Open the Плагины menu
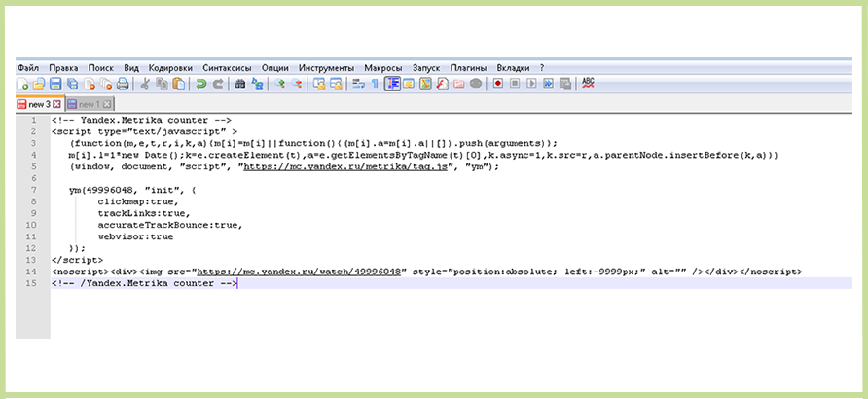This screenshot has height=399, width=868. 468,68
